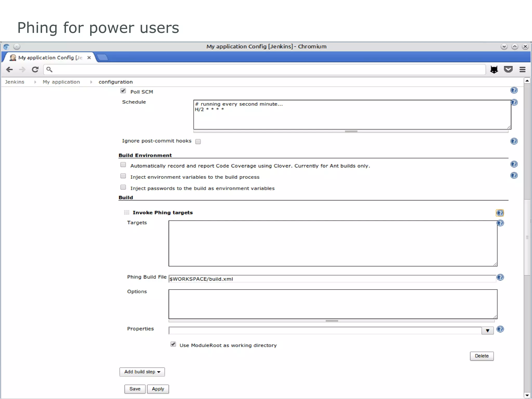532x399 pixels.
Task: Check Inject passwords as environment variables
Action: (x=123, y=187)
